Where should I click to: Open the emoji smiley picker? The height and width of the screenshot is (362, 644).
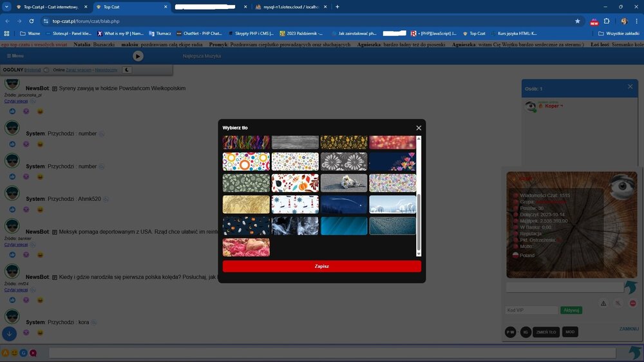[x=14, y=353]
